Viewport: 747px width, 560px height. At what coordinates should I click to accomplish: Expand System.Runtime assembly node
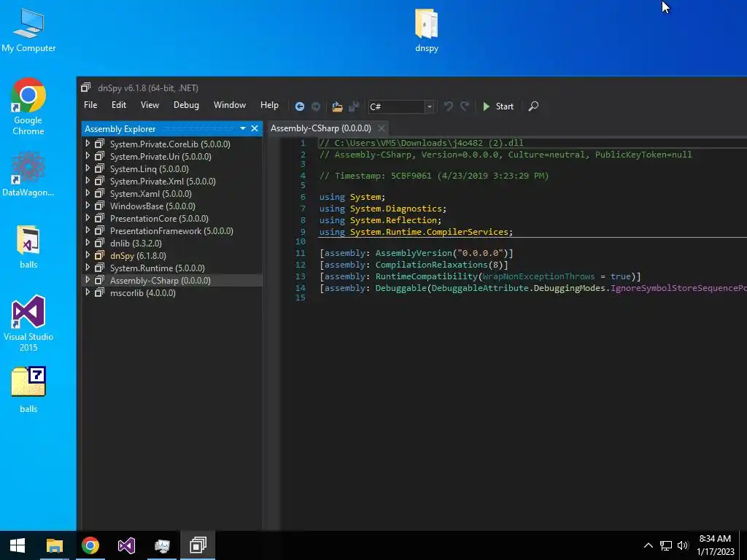click(88, 267)
